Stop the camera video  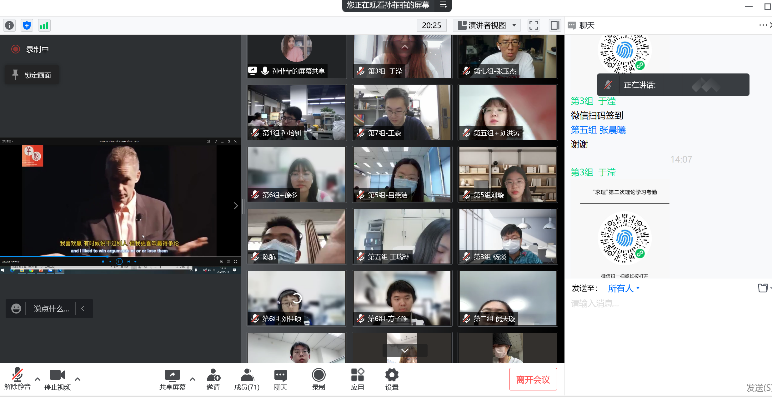point(58,379)
